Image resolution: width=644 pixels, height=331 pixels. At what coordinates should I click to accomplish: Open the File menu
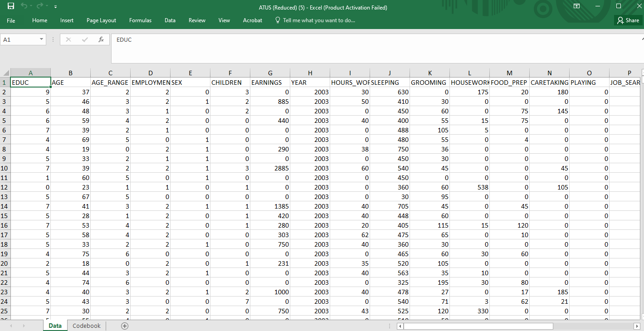click(11, 20)
